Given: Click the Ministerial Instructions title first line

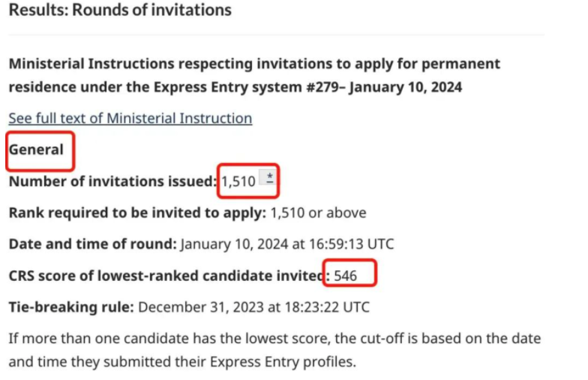Looking at the screenshot, I should 253,64.
